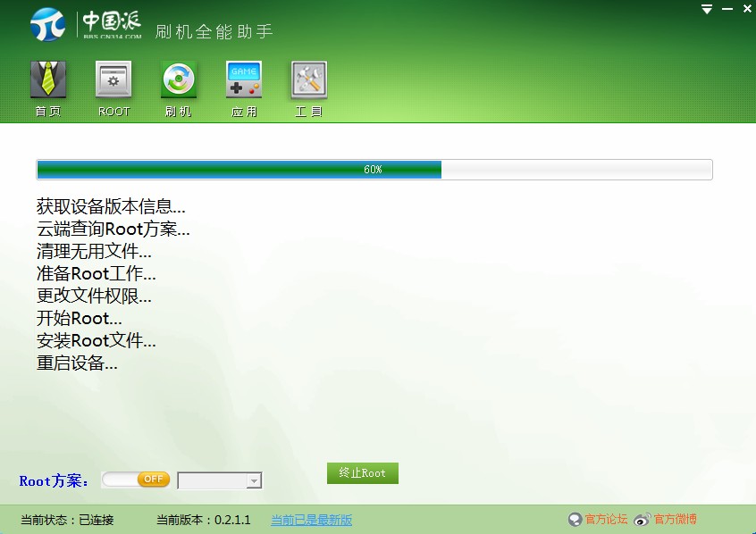The height and width of the screenshot is (534, 756).
Task: Toggle the Root方案 OFF switch
Action: 136,479
